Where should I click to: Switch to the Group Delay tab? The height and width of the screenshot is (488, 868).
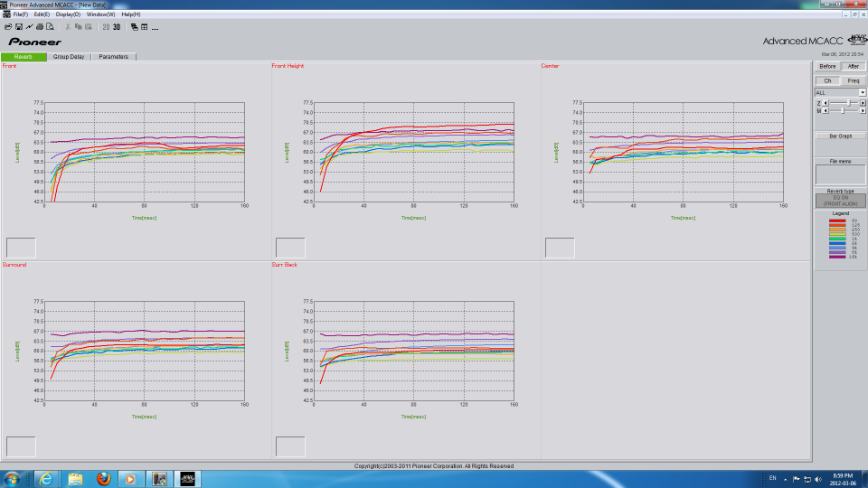click(69, 57)
